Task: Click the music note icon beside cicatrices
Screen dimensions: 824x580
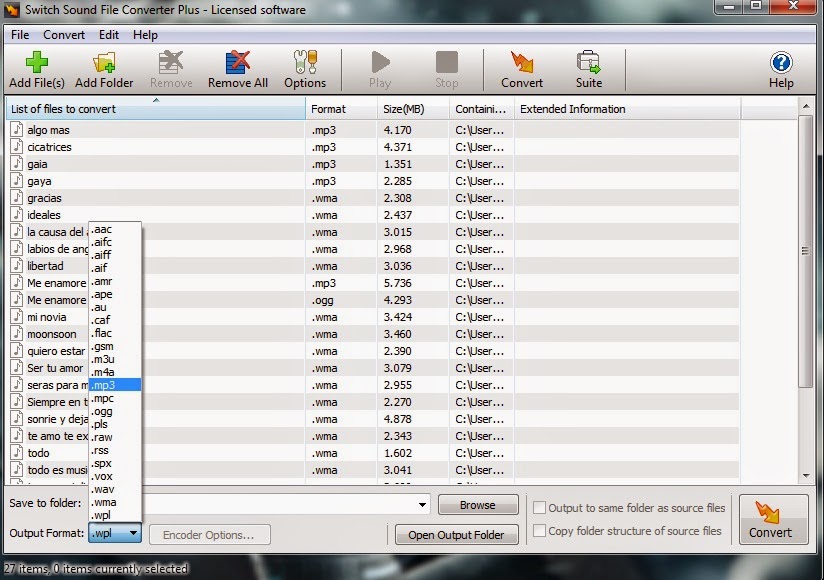Action: pos(17,146)
